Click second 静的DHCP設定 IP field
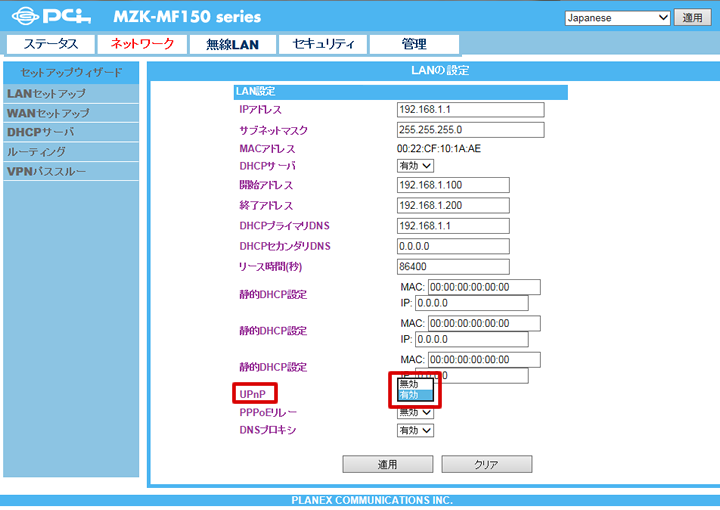This screenshot has width=720, height=510. pos(472,339)
